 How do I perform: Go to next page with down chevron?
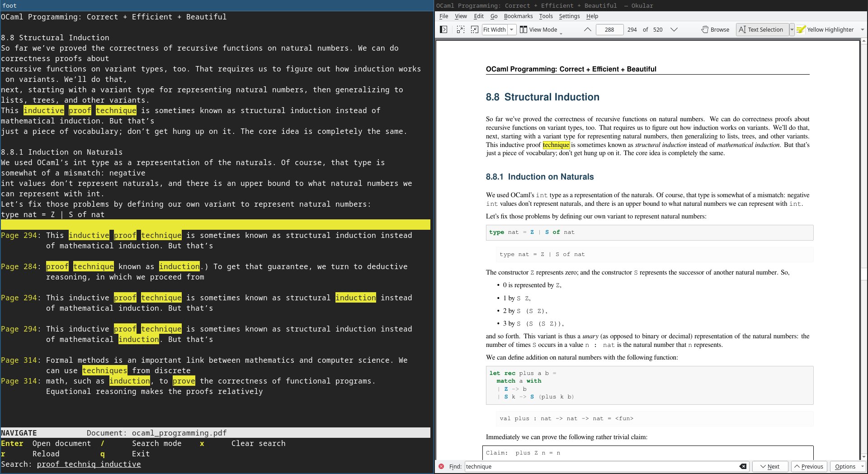pyautogui.click(x=674, y=29)
